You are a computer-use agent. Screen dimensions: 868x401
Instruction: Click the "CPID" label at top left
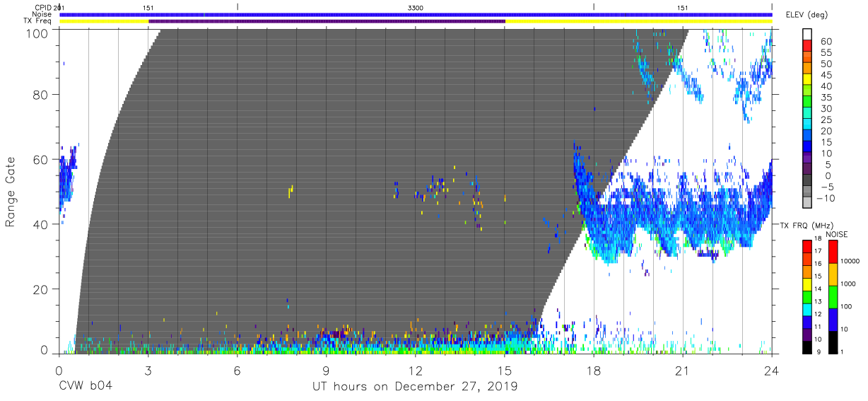coord(44,7)
